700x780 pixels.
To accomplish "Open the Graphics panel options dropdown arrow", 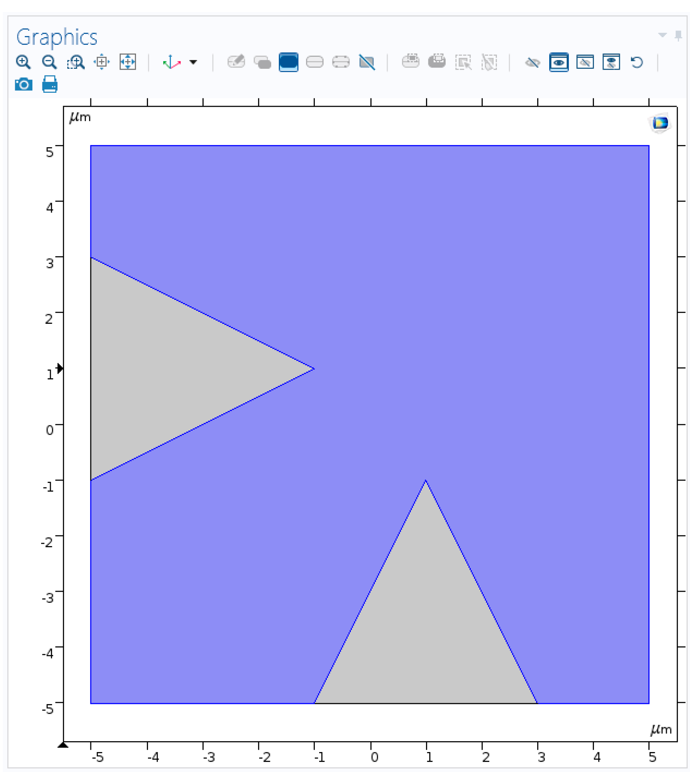I will pyautogui.click(x=662, y=35).
